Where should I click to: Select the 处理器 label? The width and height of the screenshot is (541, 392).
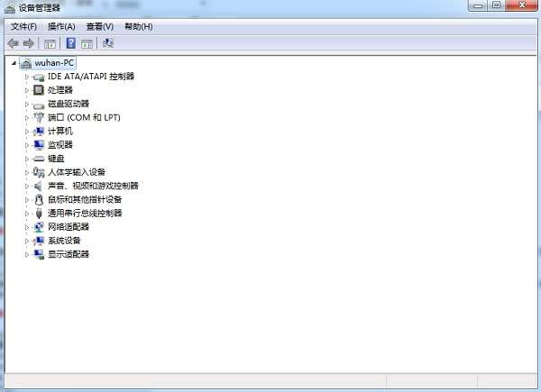tap(60, 90)
